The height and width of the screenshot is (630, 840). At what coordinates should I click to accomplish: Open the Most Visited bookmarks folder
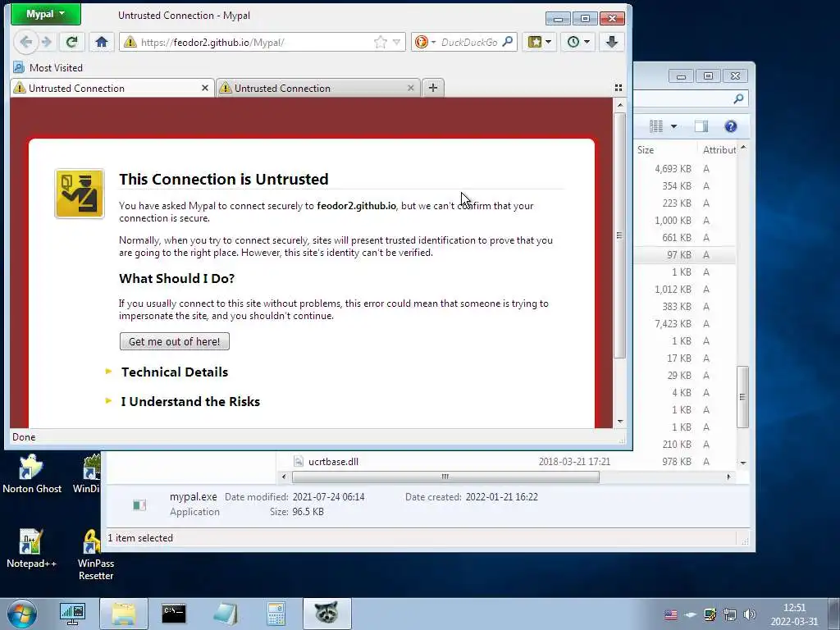pyautogui.click(x=48, y=67)
